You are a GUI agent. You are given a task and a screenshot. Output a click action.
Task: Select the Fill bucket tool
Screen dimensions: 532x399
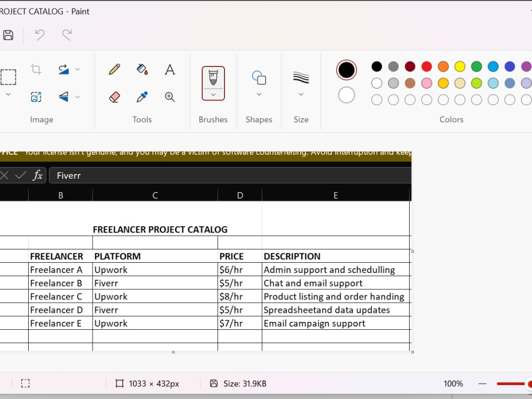click(142, 69)
